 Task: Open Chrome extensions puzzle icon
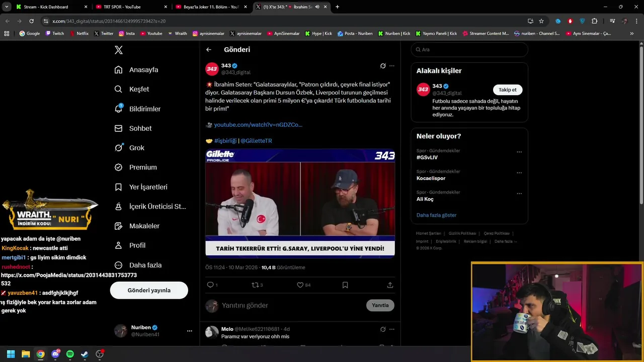[595, 21]
